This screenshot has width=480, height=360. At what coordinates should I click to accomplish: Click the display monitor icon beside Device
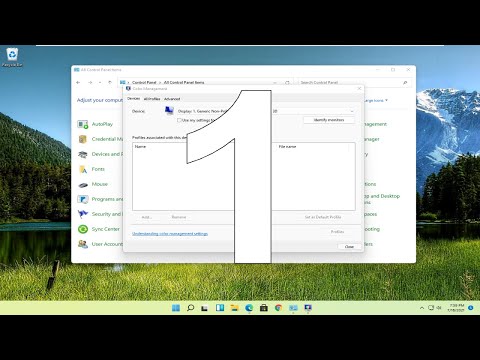tap(169, 110)
